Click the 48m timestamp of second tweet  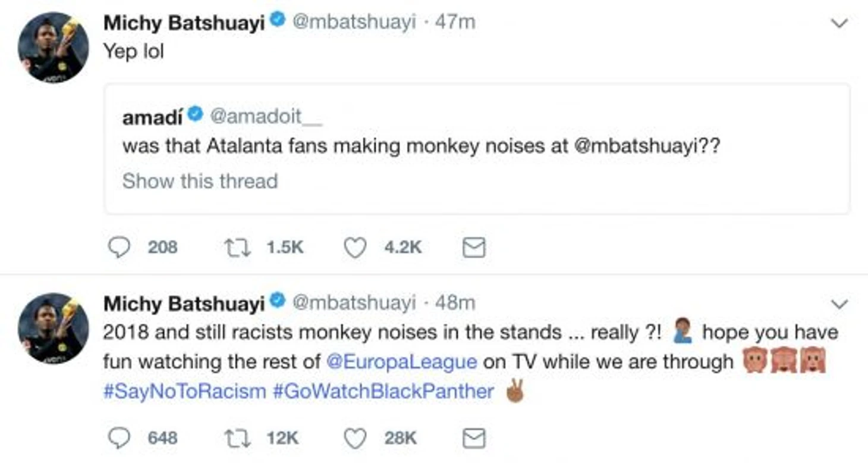point(455,303)
